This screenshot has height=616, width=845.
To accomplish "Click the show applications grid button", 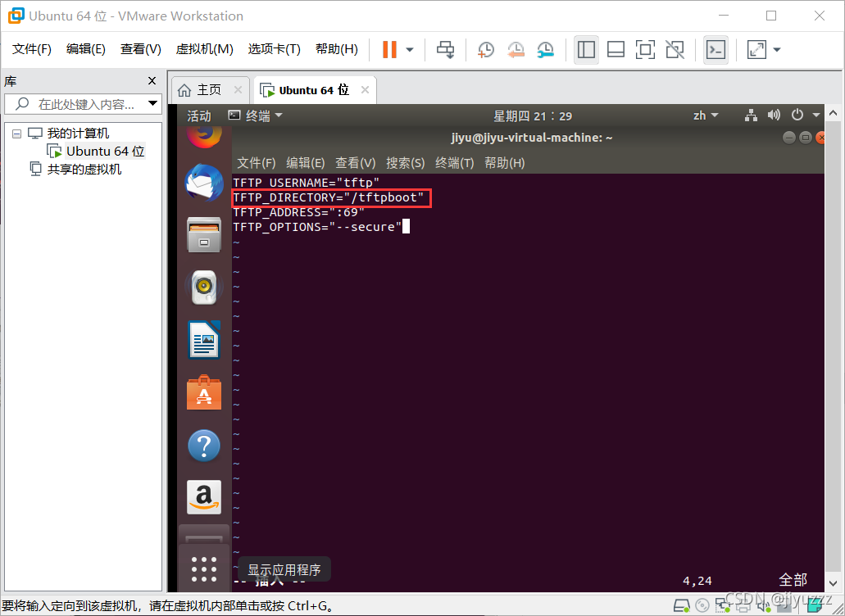I will 203,569.
